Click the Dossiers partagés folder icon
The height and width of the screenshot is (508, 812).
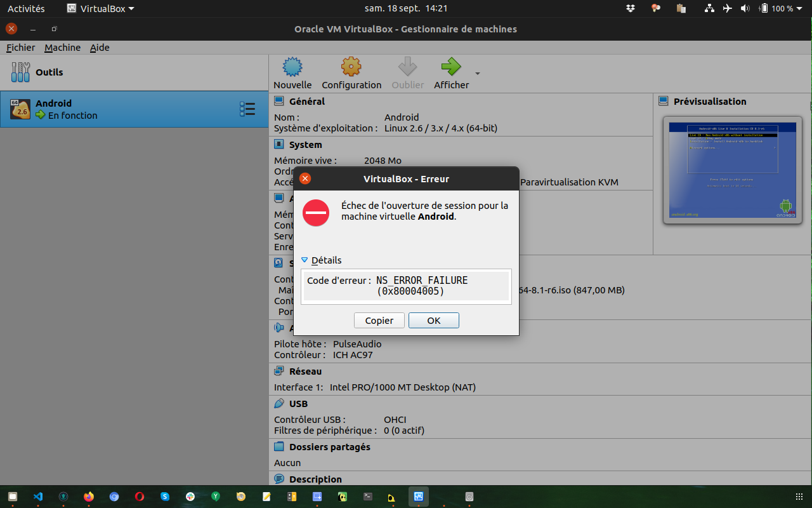click(x=278, y=446)
